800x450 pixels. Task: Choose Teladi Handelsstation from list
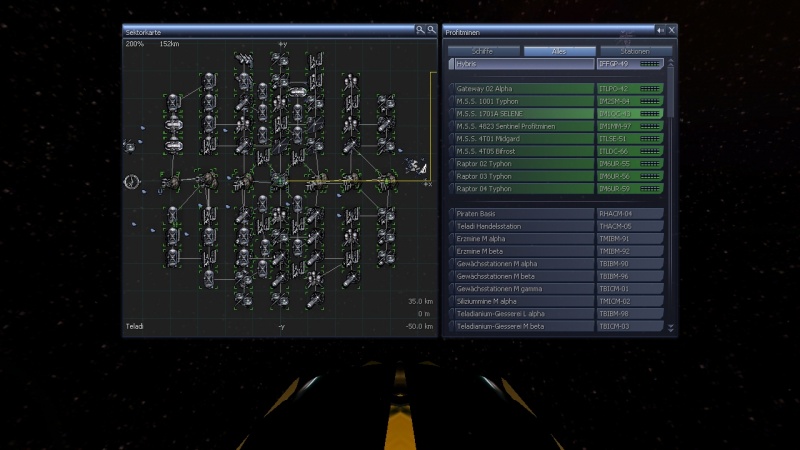[522, 226]
